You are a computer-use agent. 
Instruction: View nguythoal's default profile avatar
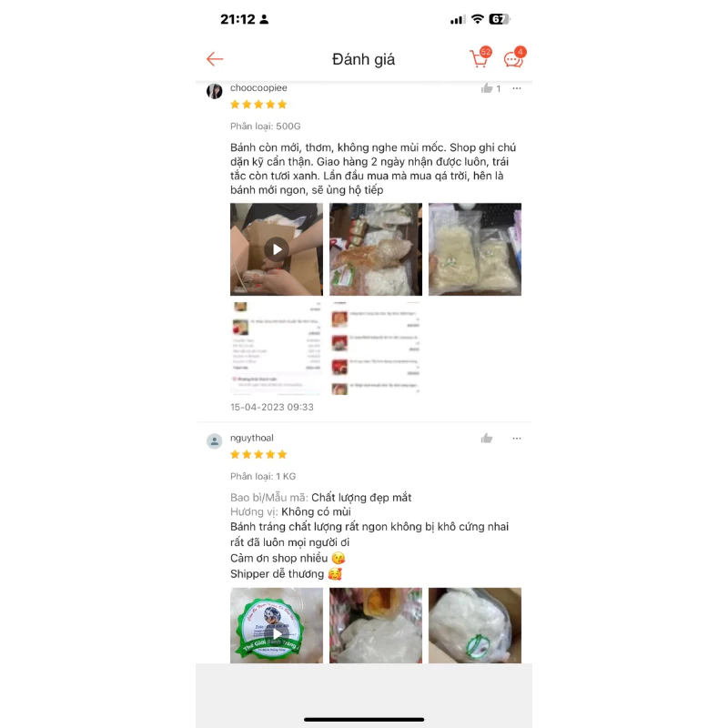click(214, 441)
